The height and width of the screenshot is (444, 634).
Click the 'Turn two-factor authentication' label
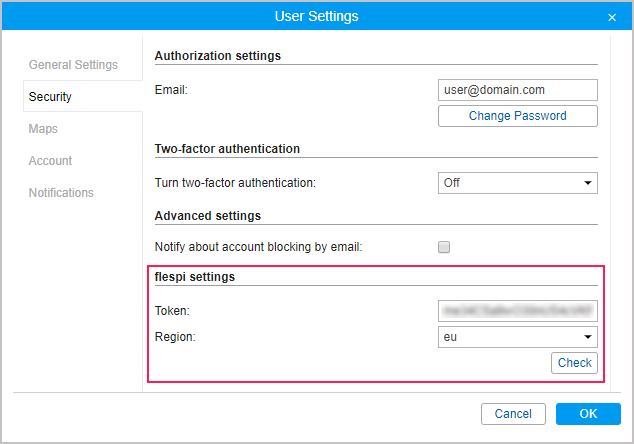235,183
